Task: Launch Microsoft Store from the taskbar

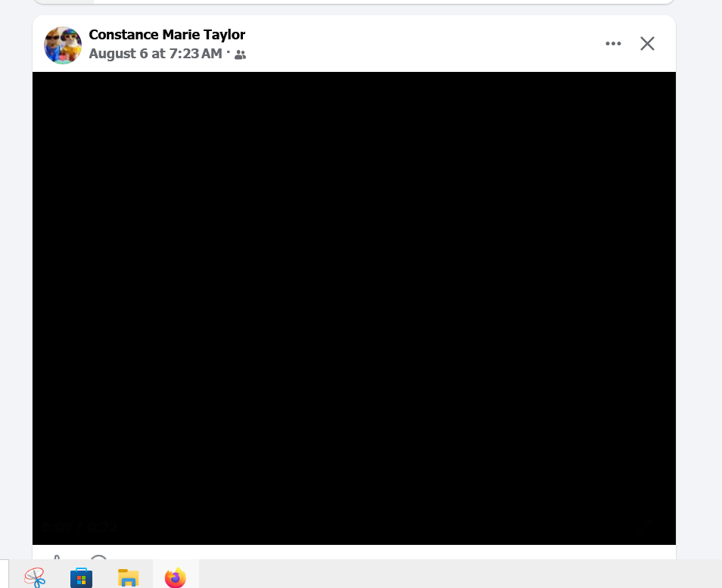Action: [82, 577]
